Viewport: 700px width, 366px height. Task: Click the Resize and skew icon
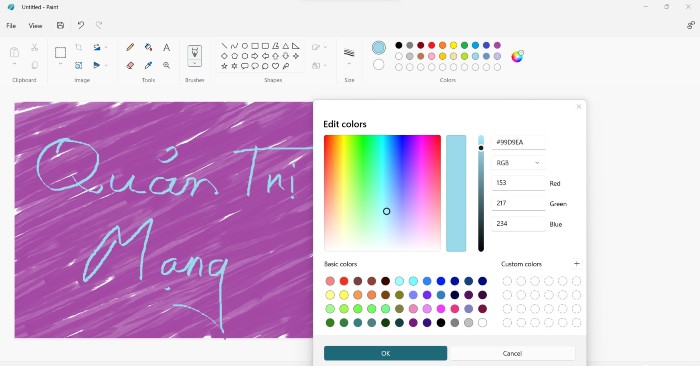point(79,65)
